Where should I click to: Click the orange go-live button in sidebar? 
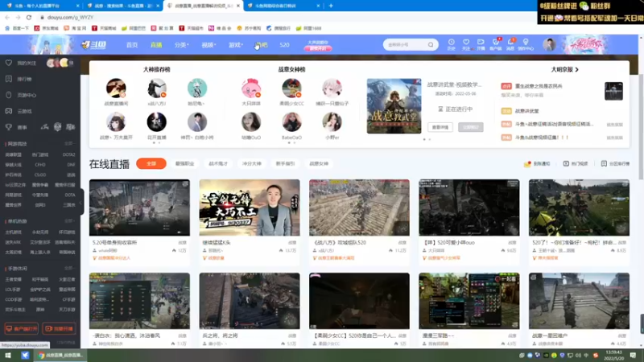coord(59,328)
